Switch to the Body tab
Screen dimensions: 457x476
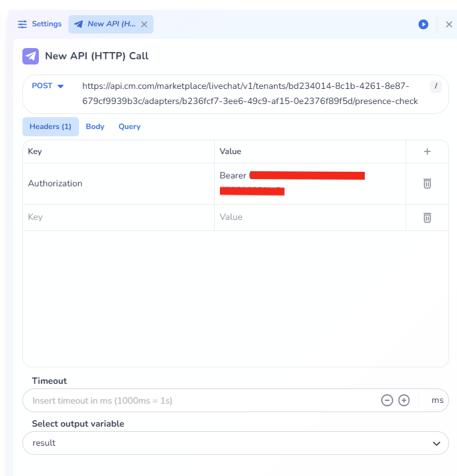click(95, 126)
